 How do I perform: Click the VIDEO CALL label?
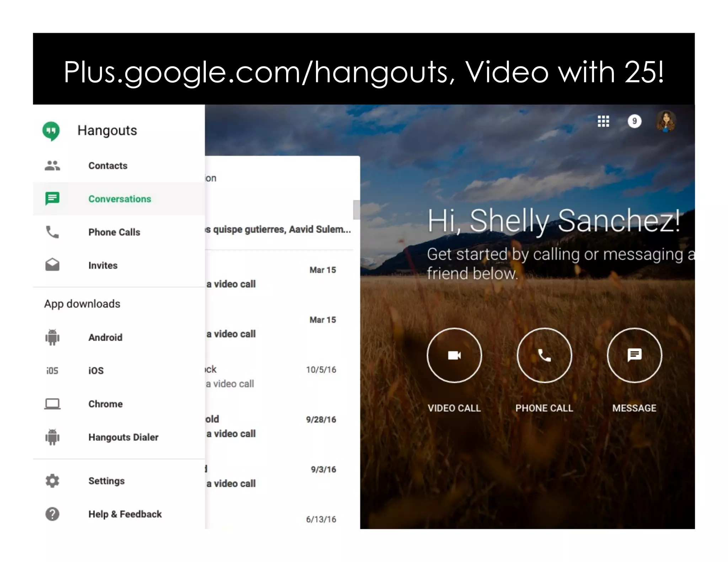[x=454, y=408]
